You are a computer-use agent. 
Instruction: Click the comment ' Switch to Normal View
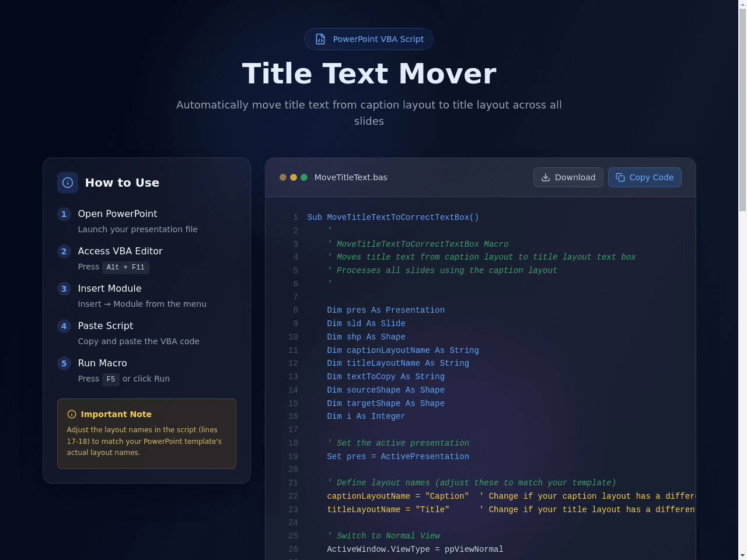383,536
